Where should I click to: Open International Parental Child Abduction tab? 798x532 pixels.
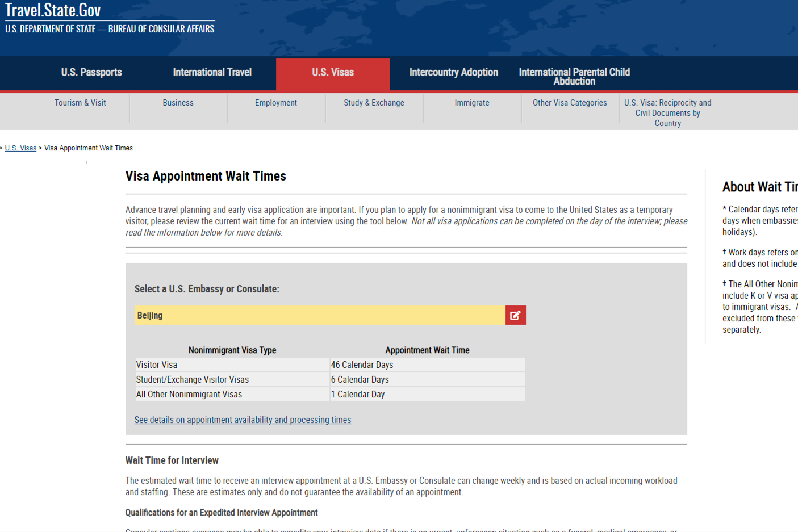(574, 77)
